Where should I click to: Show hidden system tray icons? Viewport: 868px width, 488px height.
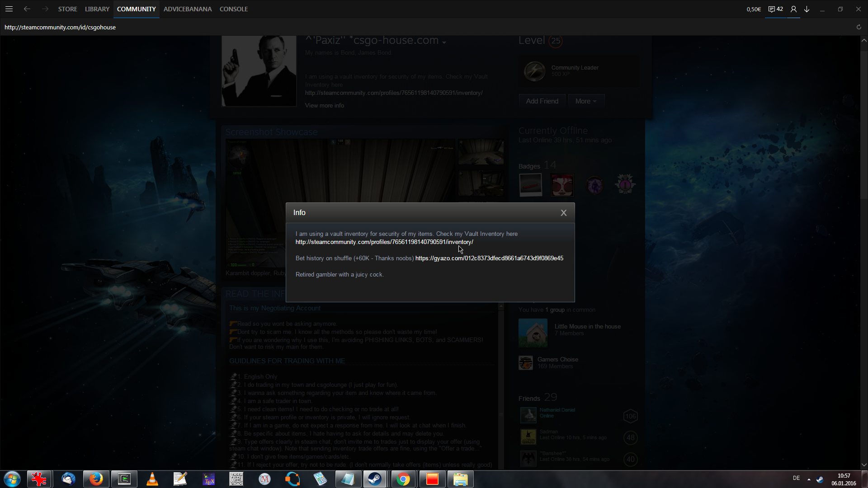[x=809, y=479]
